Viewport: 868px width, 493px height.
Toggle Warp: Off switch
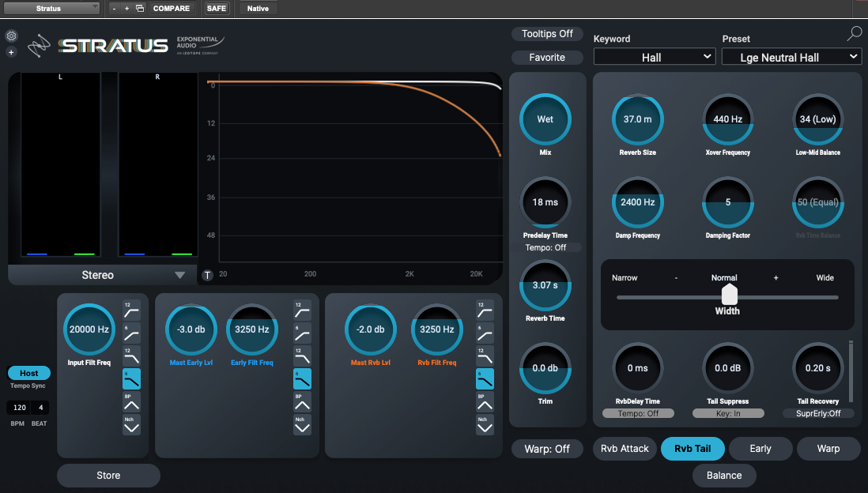tap(547, 449)
